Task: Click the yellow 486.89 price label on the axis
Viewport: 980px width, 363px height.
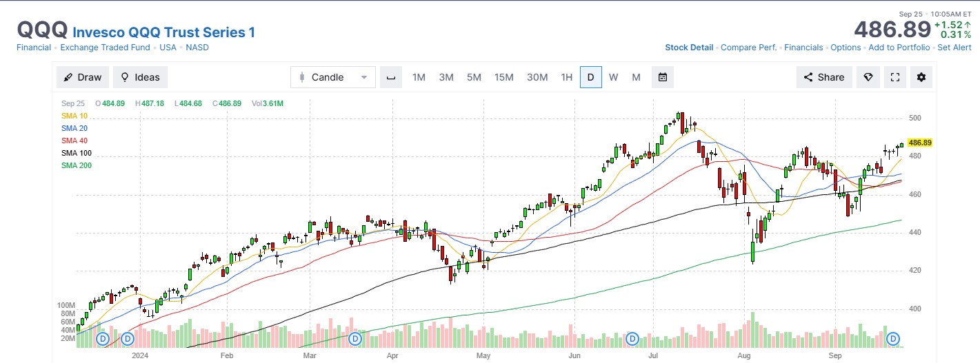Action: (920, 143)
